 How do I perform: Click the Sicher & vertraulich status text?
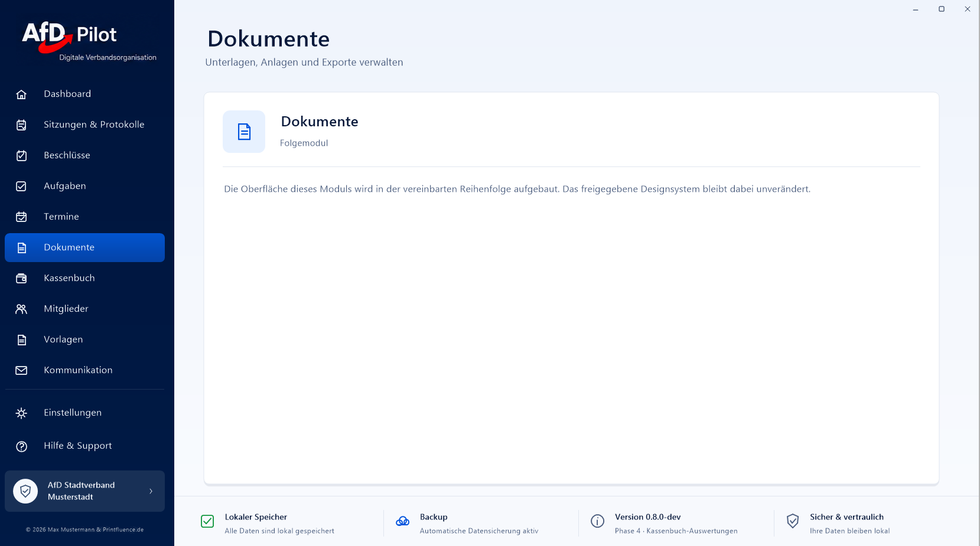pos(846,517)
